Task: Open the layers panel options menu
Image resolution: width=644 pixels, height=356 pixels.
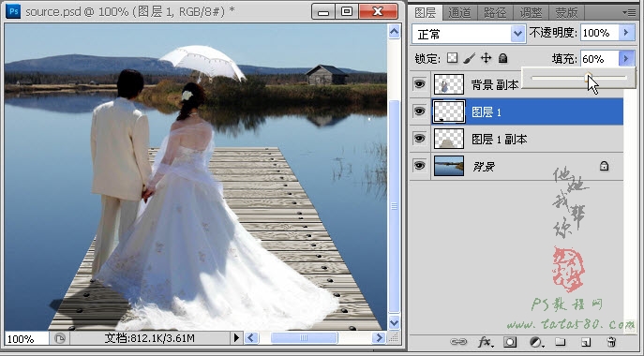Action: (x=629, y=12)
